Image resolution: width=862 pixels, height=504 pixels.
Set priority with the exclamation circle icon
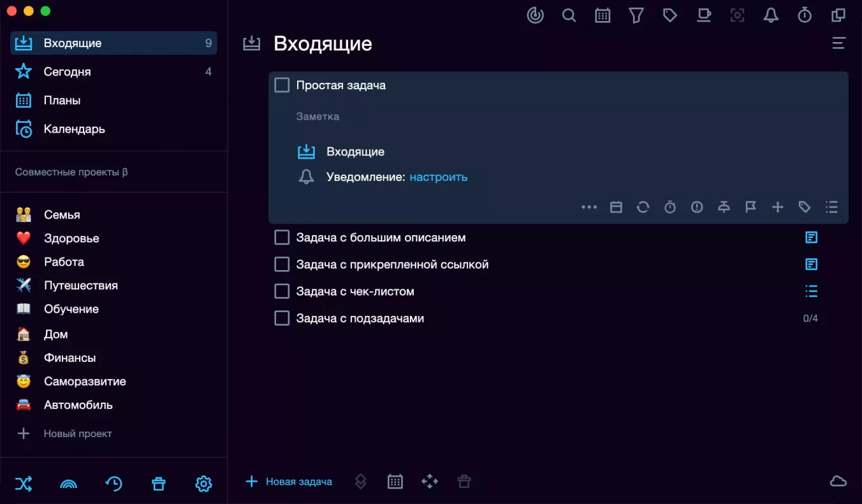tap(697, 207)
